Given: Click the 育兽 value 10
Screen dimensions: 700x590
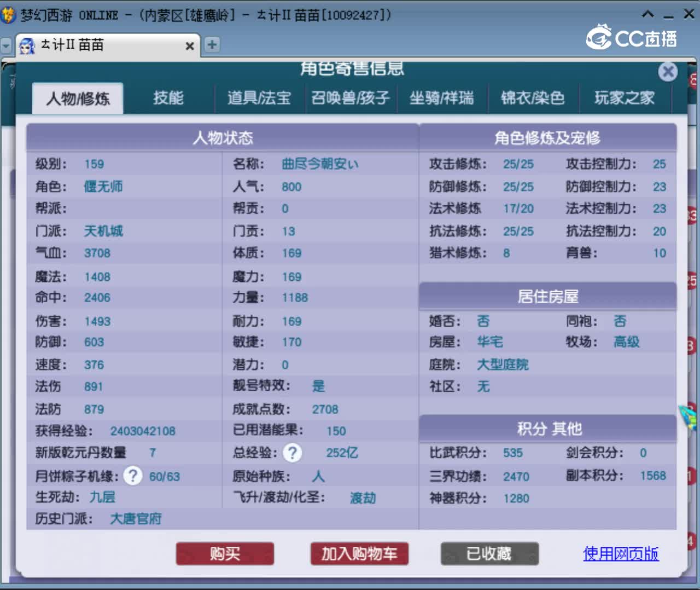Looking at the screenshot, I should [660, 253].
